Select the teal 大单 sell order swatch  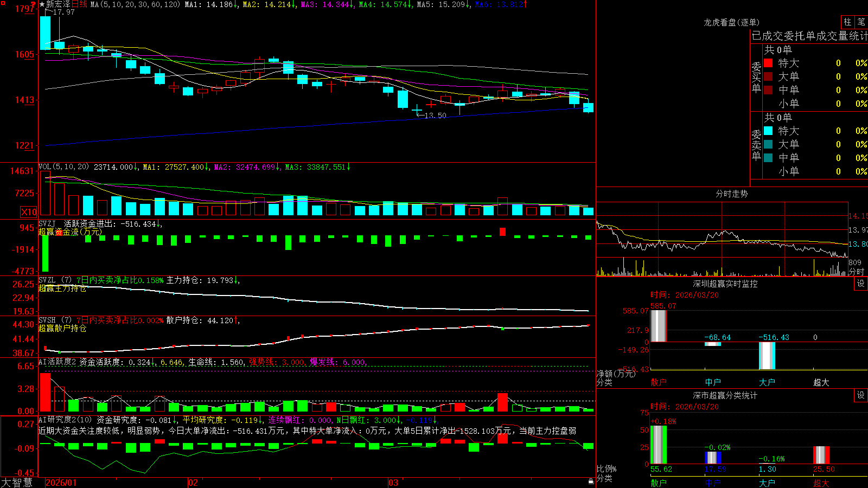[x=768, y=144]
